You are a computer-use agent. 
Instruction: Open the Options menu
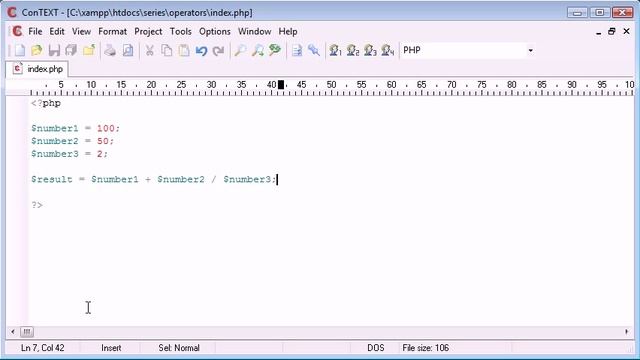click(x=215, y=31)
